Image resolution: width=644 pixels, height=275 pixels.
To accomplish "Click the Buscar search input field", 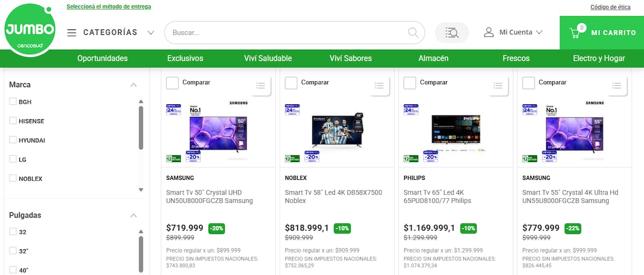I will click(x=287, y=33).
